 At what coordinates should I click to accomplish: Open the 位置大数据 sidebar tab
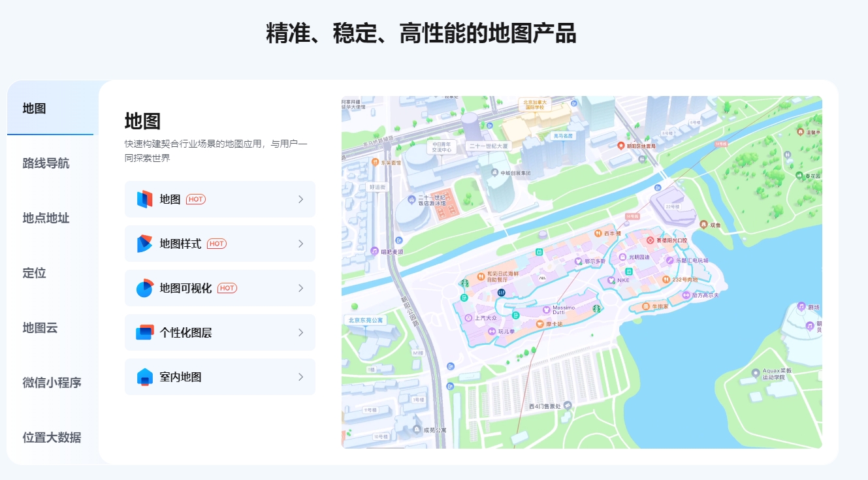tap(52, 438)
